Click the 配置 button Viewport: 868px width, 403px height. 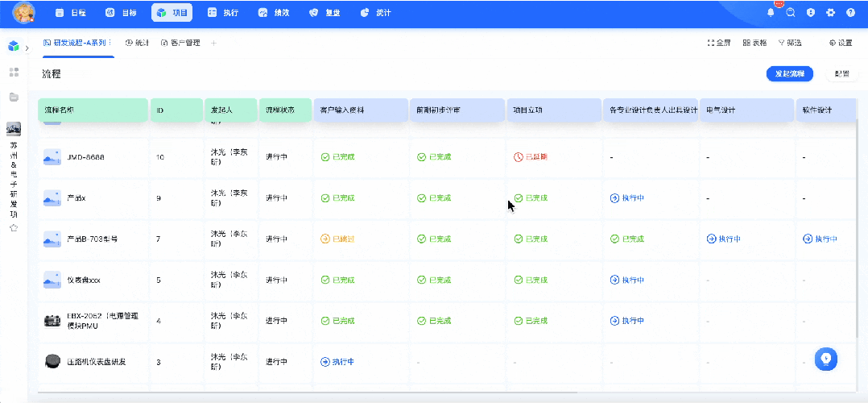point(841,73)
